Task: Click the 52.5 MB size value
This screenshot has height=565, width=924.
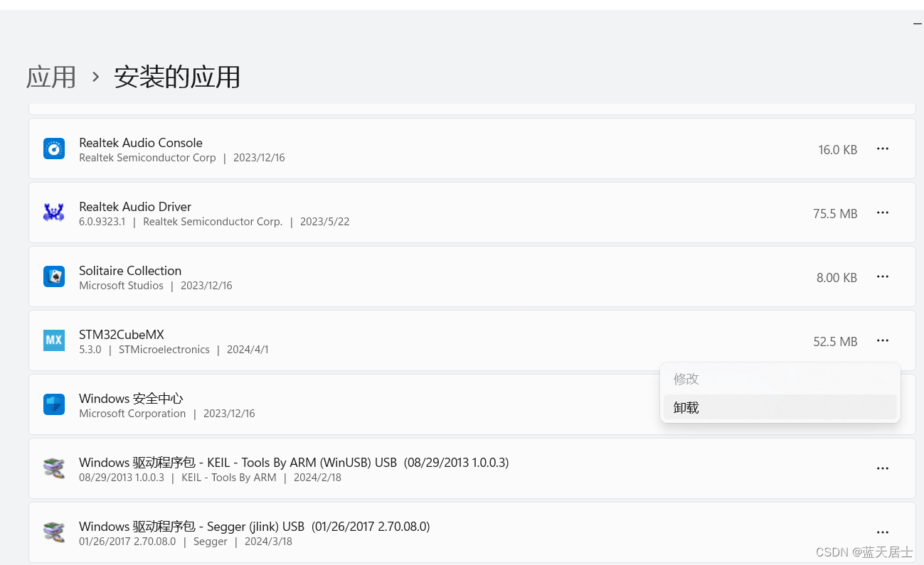Action: tap(835, 342)
